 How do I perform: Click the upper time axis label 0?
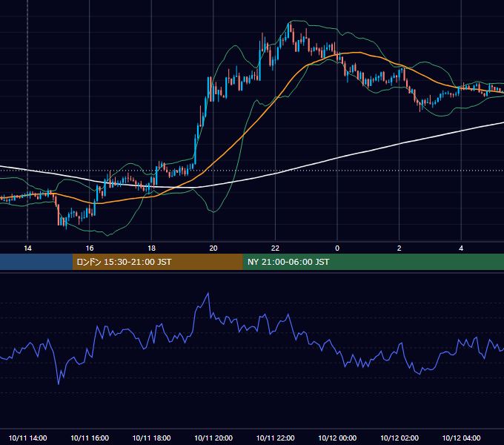coord(337,248)
